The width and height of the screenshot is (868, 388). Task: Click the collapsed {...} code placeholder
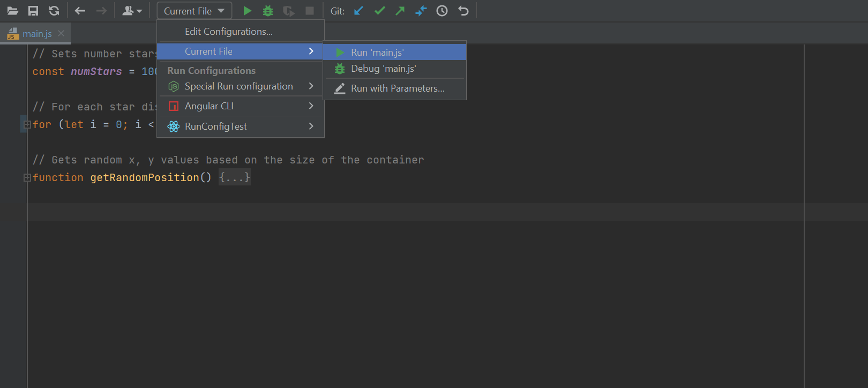[234, 177]
